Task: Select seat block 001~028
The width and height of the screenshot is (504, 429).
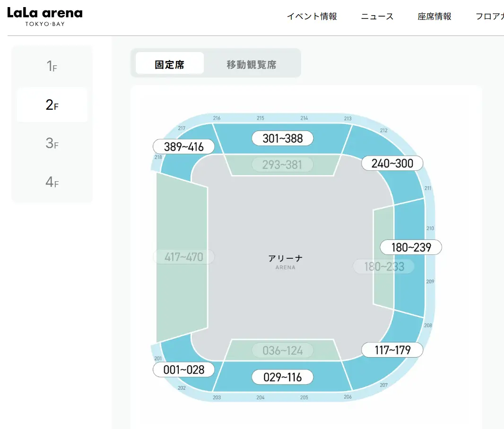Action: coord(184,370)
